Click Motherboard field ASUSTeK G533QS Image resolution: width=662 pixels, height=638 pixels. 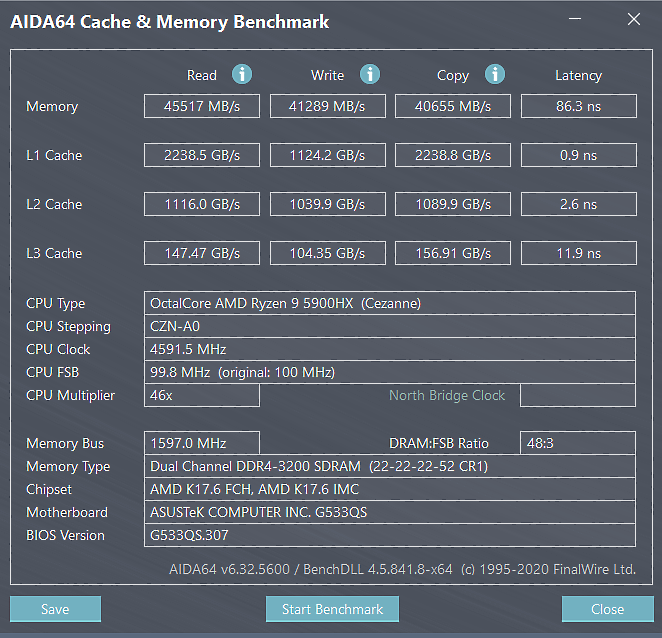click(x=390, y=512)
